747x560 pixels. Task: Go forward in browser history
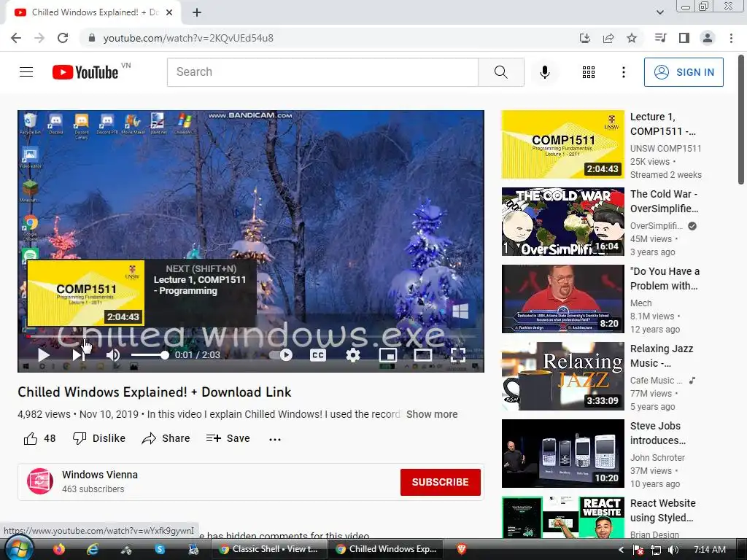coord(39,38)
